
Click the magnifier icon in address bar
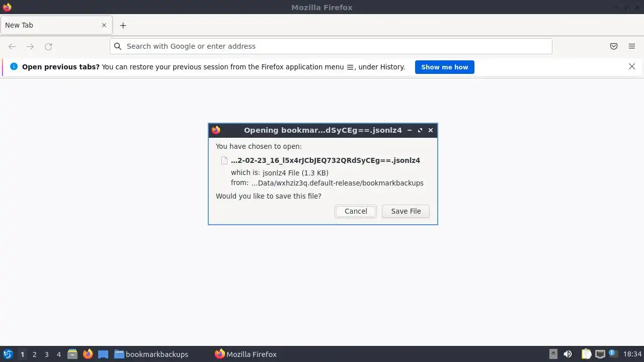click(118, 46)
